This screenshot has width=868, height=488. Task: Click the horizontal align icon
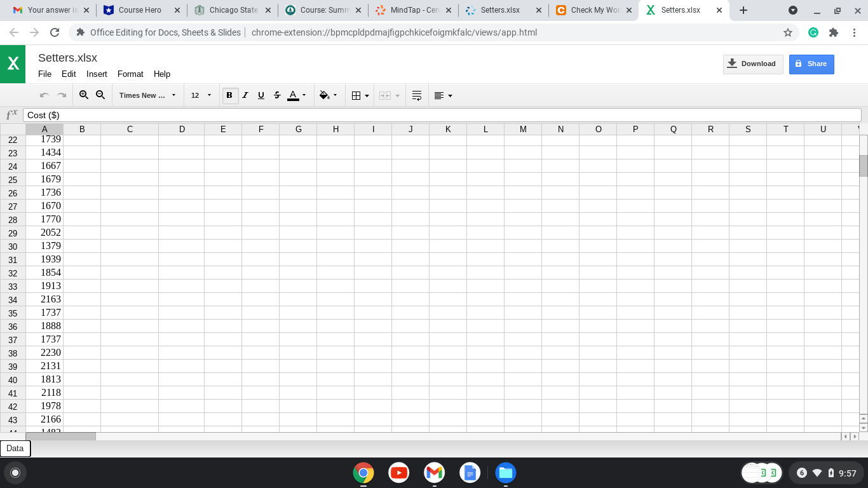(x=438, y=95)
